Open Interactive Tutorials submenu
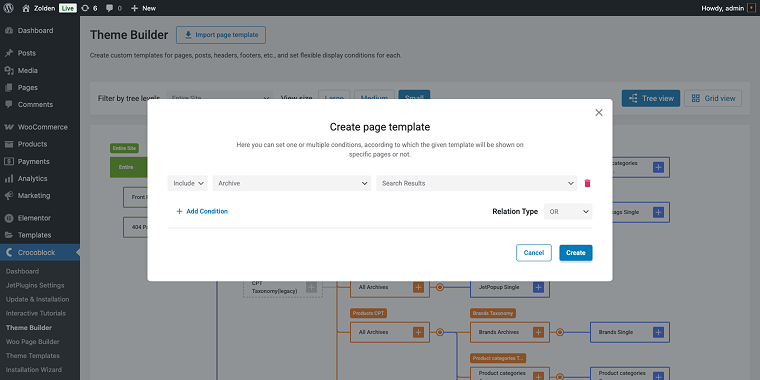This screenshot has width=760, height=380. (35, 314)
